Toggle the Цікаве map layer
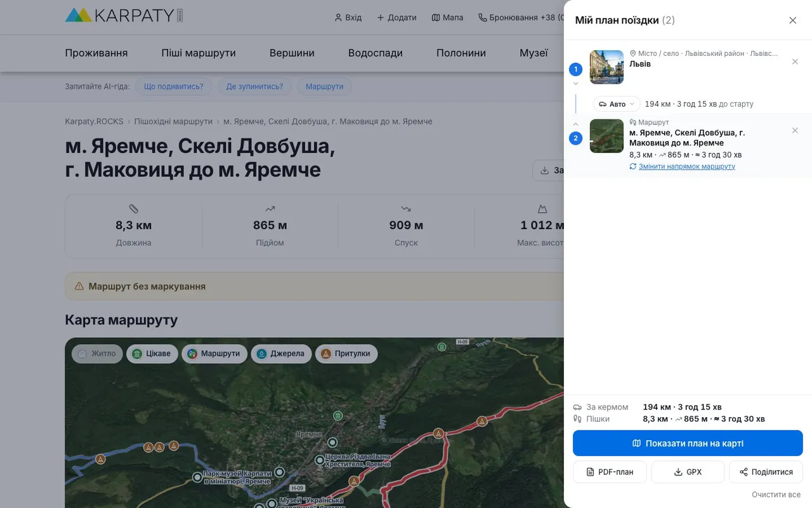This screenshot has height=508, width=812. tap(152, 354)
